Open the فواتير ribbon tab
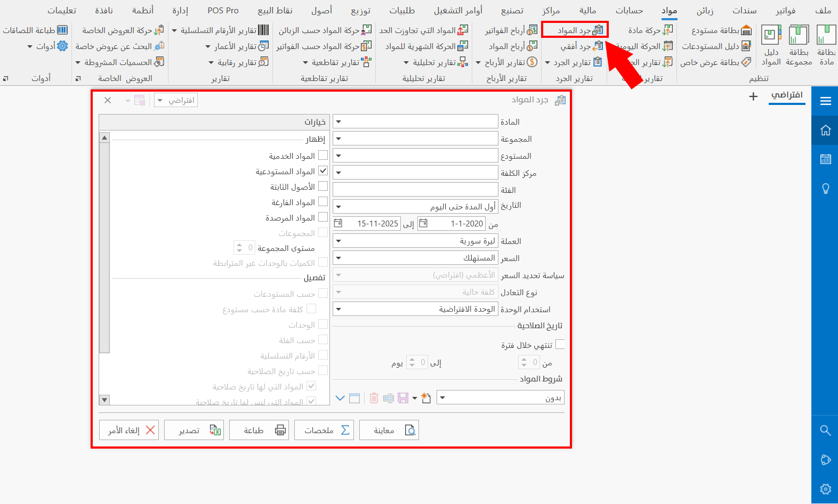838x504 pixels. point(786,11)
